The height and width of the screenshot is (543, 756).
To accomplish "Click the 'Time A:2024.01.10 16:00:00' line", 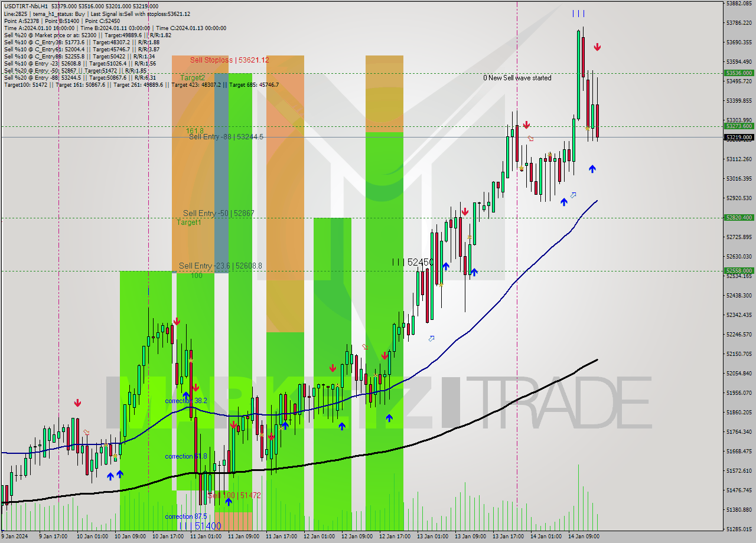I will 115,28.
